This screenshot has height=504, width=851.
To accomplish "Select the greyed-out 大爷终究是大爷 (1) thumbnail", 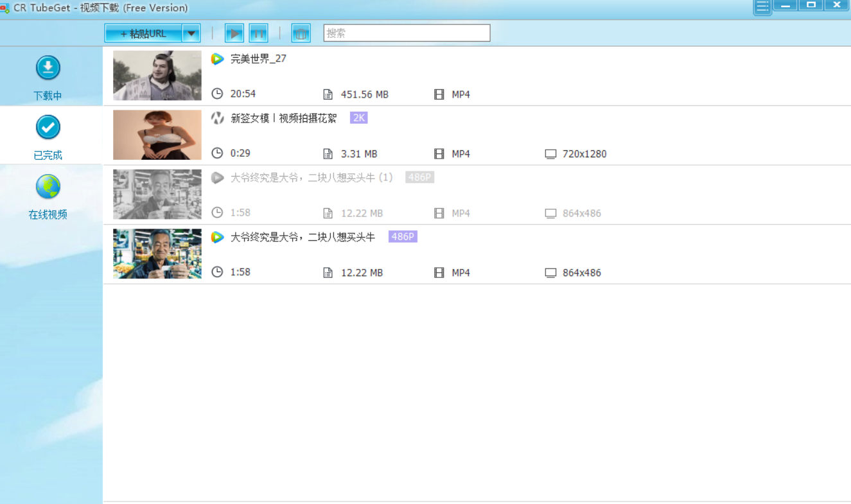I will [x=157, y=195].
